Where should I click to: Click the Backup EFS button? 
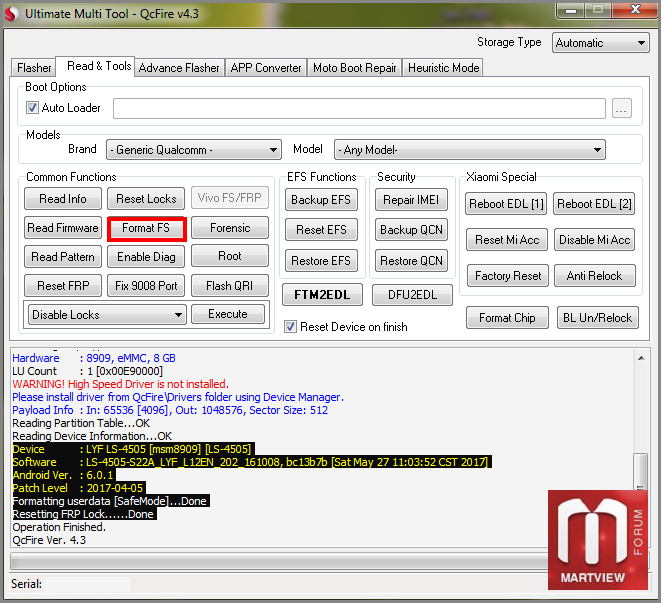pyautogui.click(x=321, y=199)
